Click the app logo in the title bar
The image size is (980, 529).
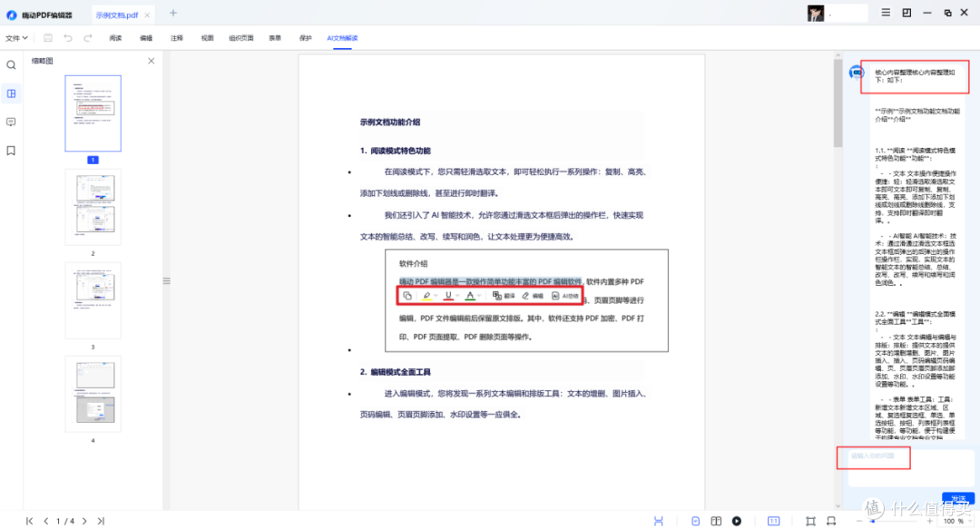[x=12, y=15]
